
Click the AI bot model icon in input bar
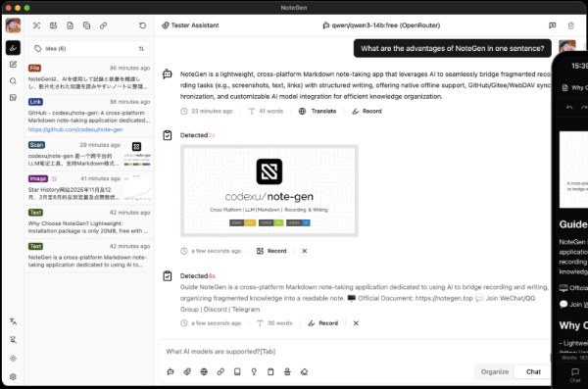pos(171,371)
